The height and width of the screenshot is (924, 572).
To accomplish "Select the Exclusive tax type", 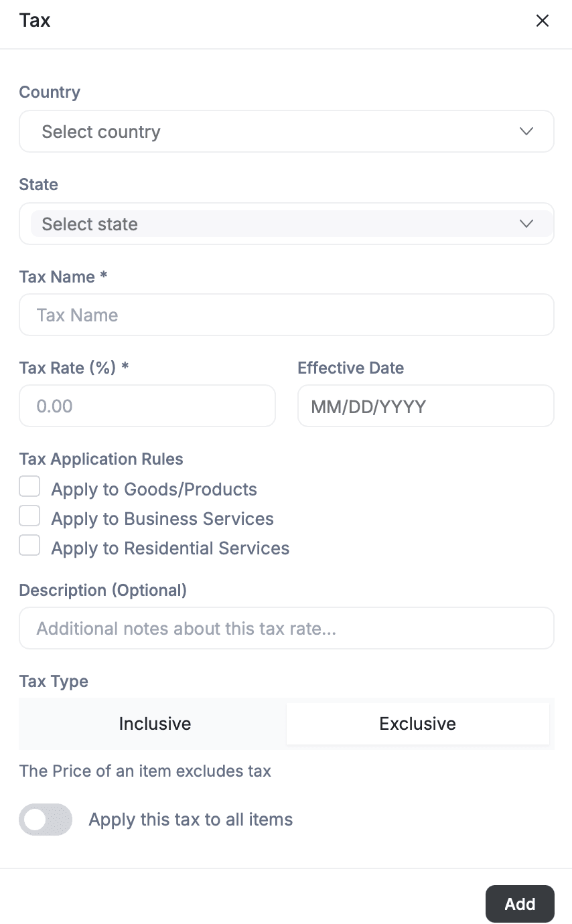I will [417, 724].
